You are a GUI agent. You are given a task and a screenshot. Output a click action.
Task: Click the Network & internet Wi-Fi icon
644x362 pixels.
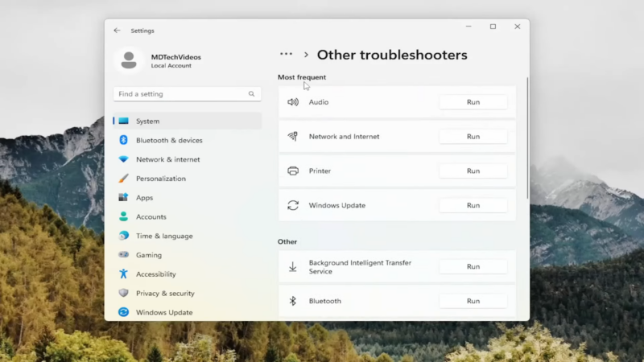pos(123,159)
